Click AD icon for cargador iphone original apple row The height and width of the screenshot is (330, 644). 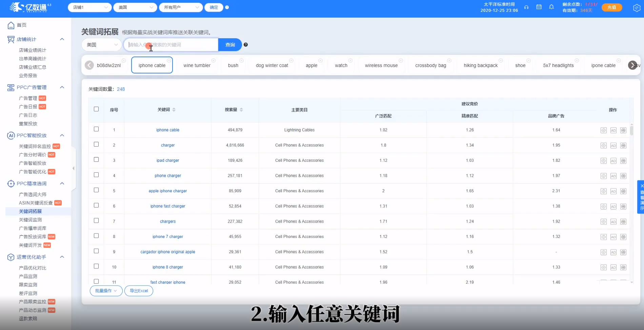tap(613, 252)
